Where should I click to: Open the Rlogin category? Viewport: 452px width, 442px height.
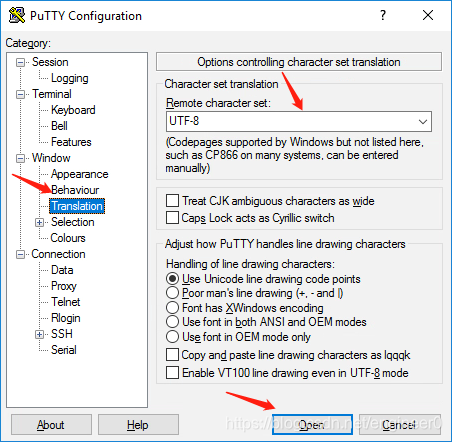click(x=65, y=318)
